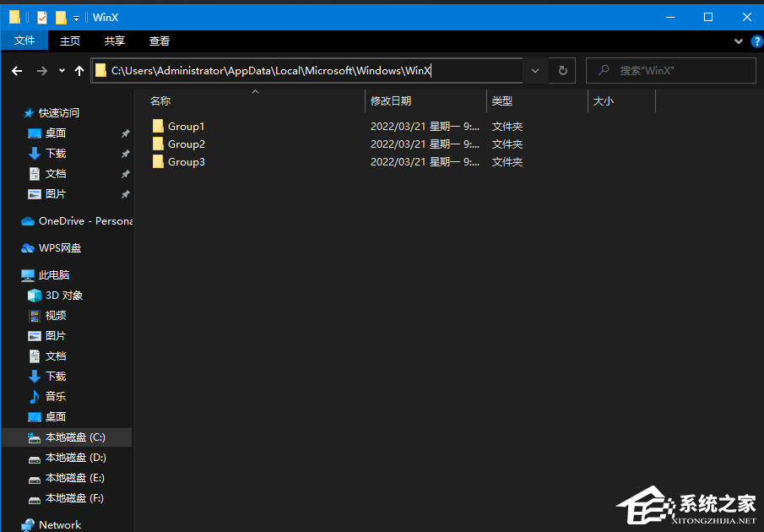Refresh the WinX folder view
This screenshot has height=532, width=764.
coord(561,71)
